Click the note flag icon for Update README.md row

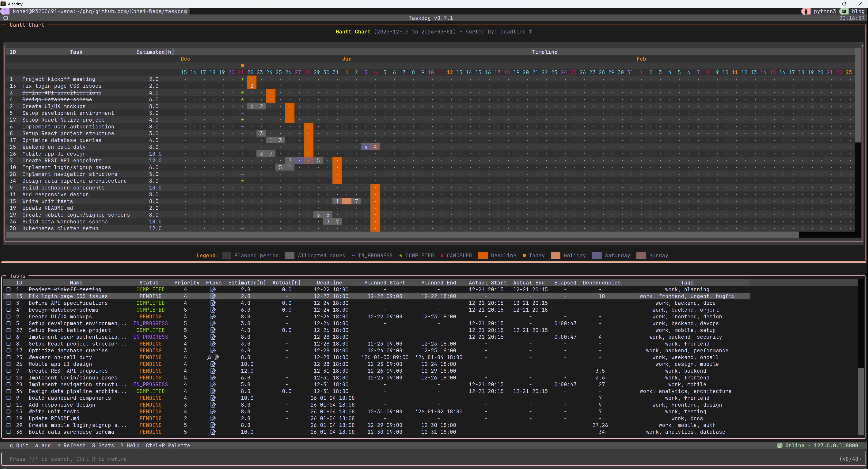coord(213,419)
